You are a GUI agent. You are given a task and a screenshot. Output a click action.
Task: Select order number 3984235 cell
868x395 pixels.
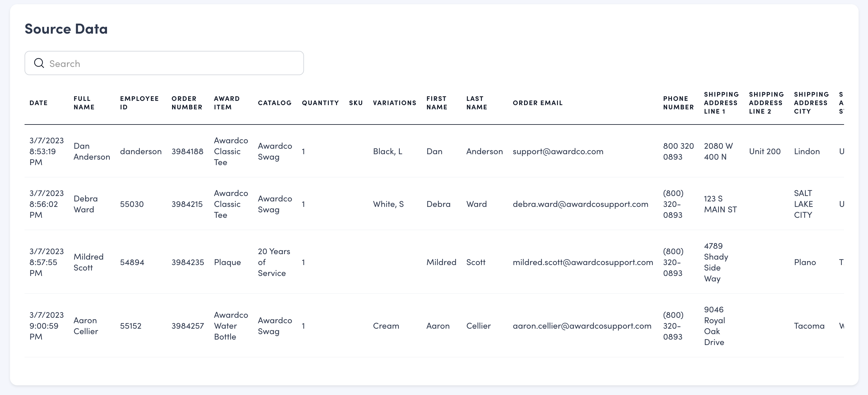[188, 262]
